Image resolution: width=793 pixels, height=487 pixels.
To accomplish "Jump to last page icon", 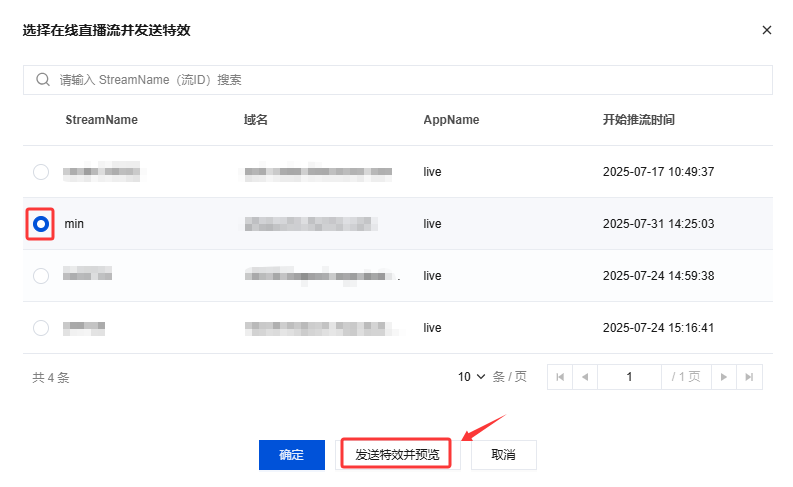I will pos(750,377).
